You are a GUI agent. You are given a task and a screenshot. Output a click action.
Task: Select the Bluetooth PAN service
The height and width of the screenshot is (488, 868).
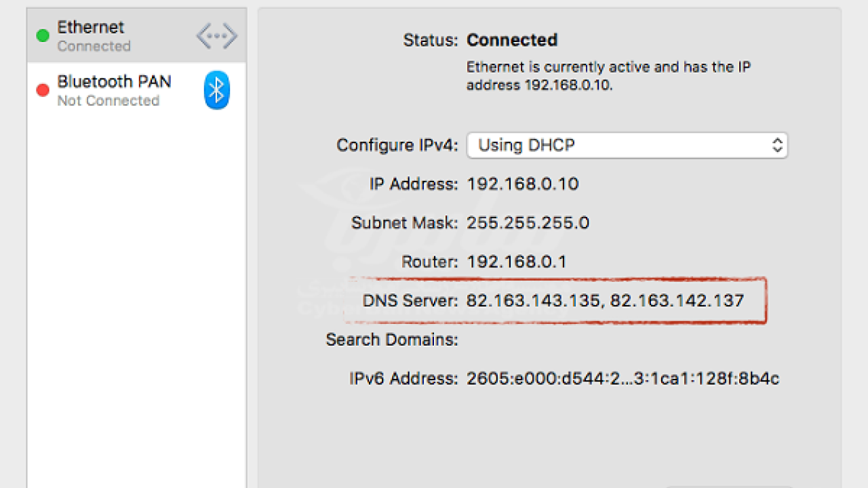[136, 90]
